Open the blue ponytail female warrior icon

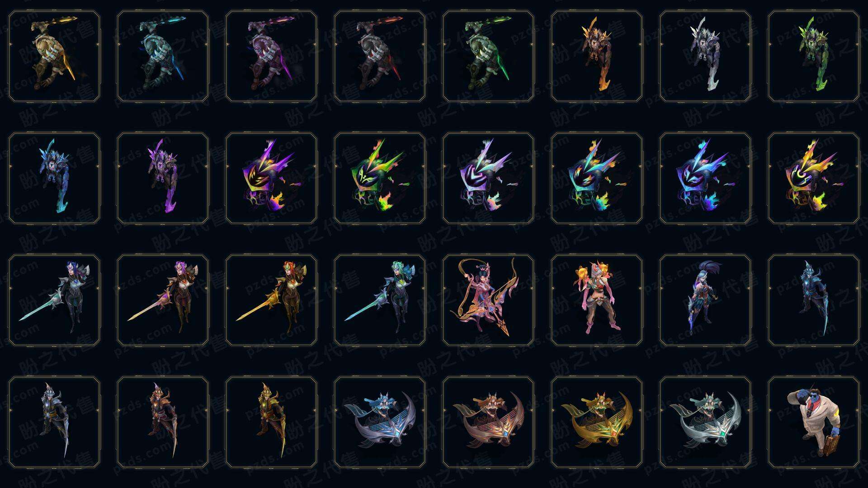pyautogui.click(x=705, y=300)
